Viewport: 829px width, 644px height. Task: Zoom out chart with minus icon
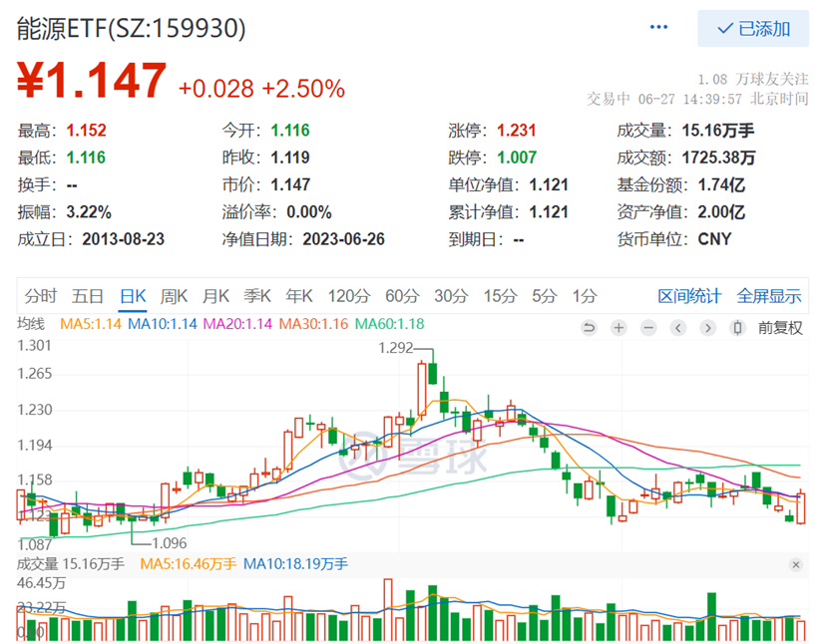pyautogui.click(x=648, y=328)
